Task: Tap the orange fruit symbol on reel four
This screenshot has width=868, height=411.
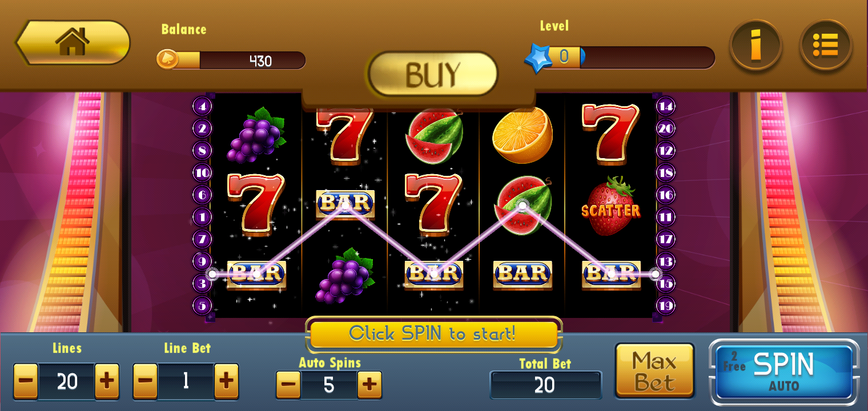Action: pos(523,135)
